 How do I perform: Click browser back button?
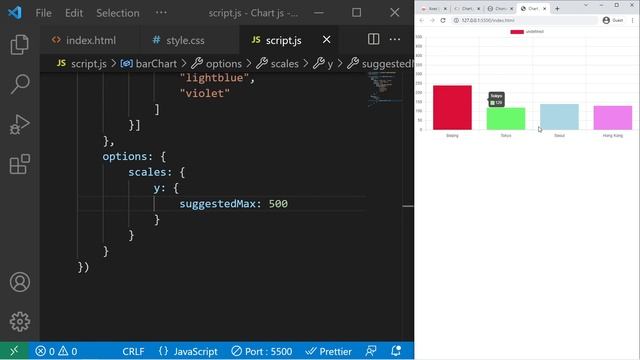(x=422, y=20)
